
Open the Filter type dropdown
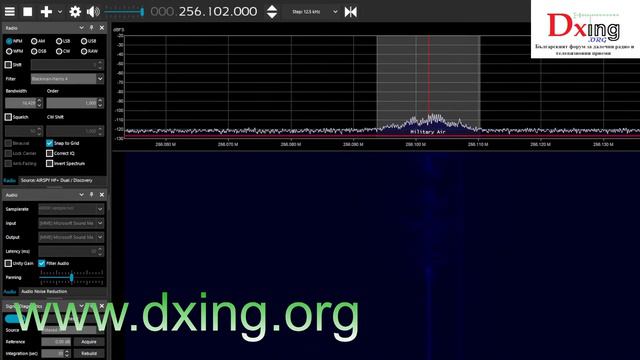point(67,78)
